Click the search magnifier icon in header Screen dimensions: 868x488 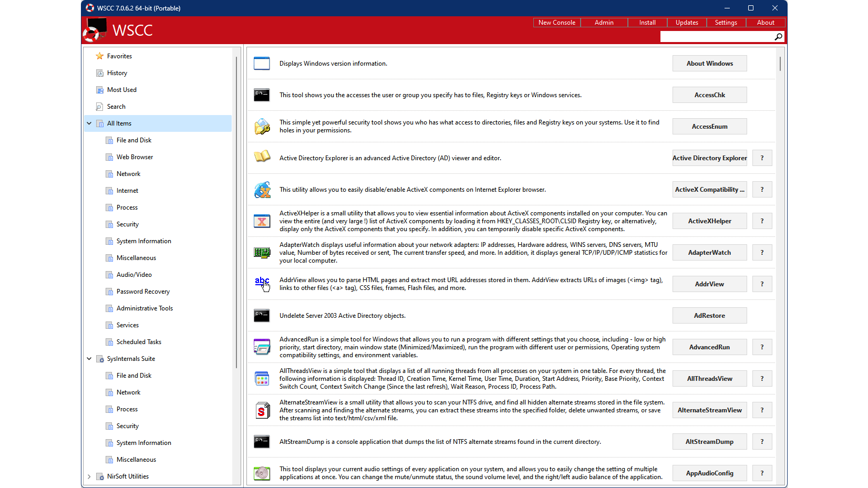pyautogui.click(x=778, y=37)
